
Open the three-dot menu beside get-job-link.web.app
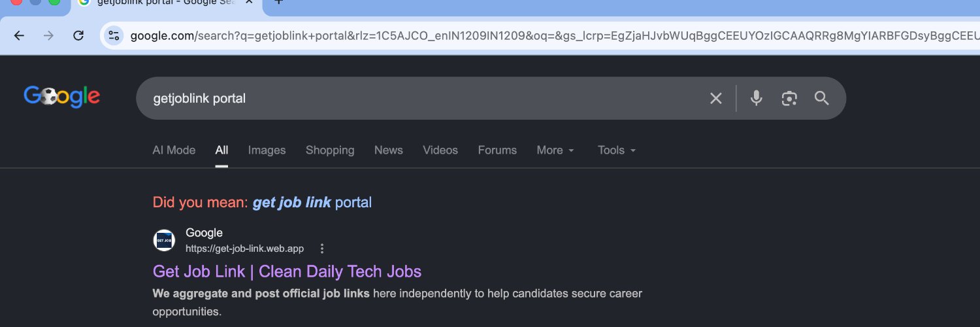[x=321, y=249]
